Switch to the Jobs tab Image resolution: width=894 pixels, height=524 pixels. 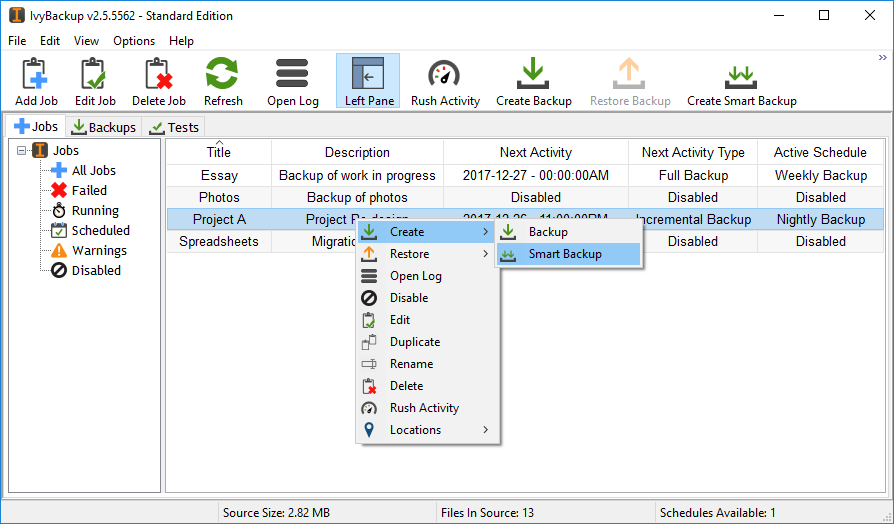point(36,126)
